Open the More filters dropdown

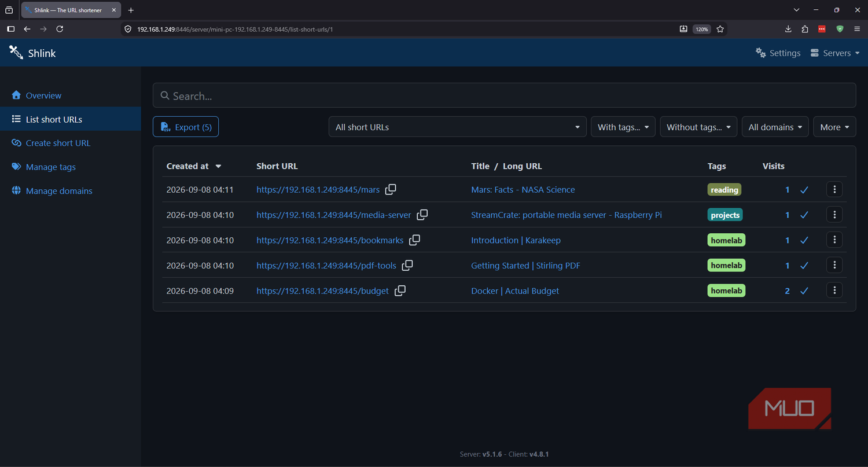pos(834,127)
